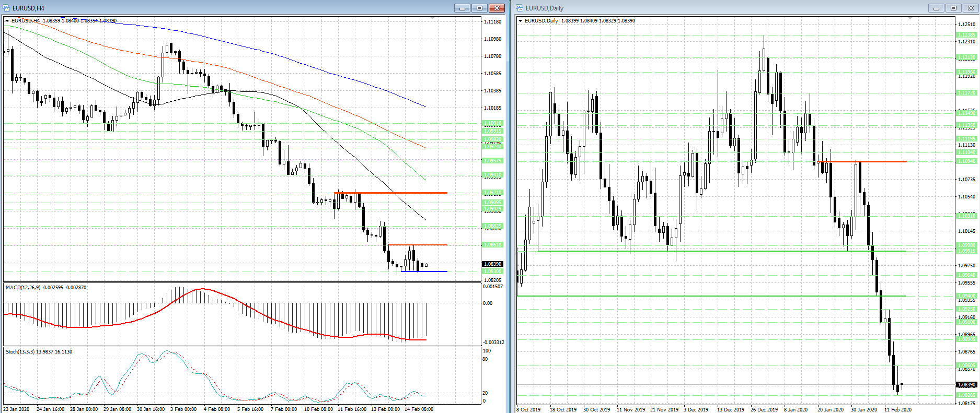
Task: Click the 1.09210 level label in H4 chart
Action: point(492,193)
